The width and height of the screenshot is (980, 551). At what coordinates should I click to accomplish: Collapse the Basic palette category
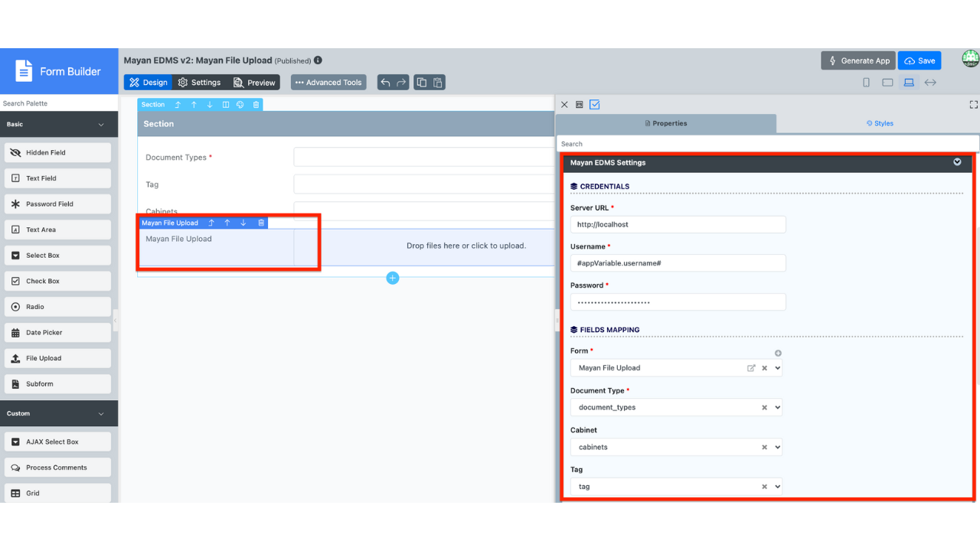click(100, 124)
